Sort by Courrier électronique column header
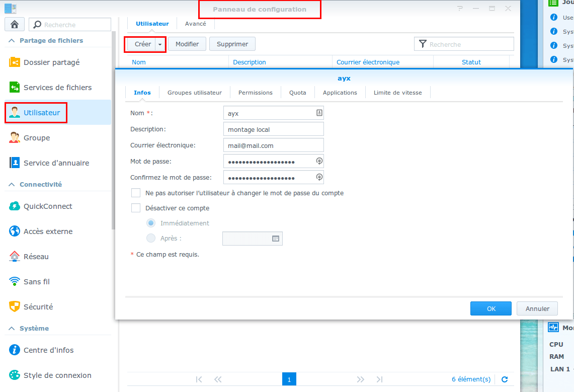574x392 pixels. click(x=368, y=62)
